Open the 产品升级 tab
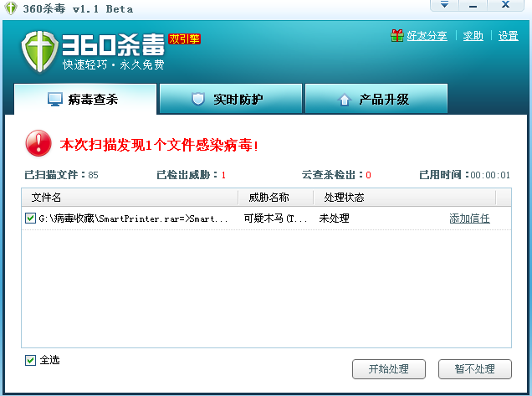Screen dimensions: 532x396 point(376,99)
